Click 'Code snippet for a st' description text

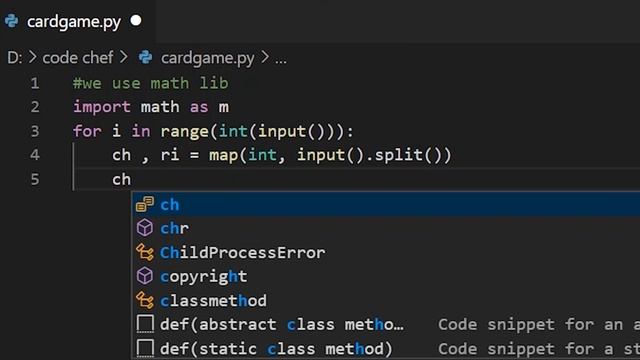tap(539, 349)
